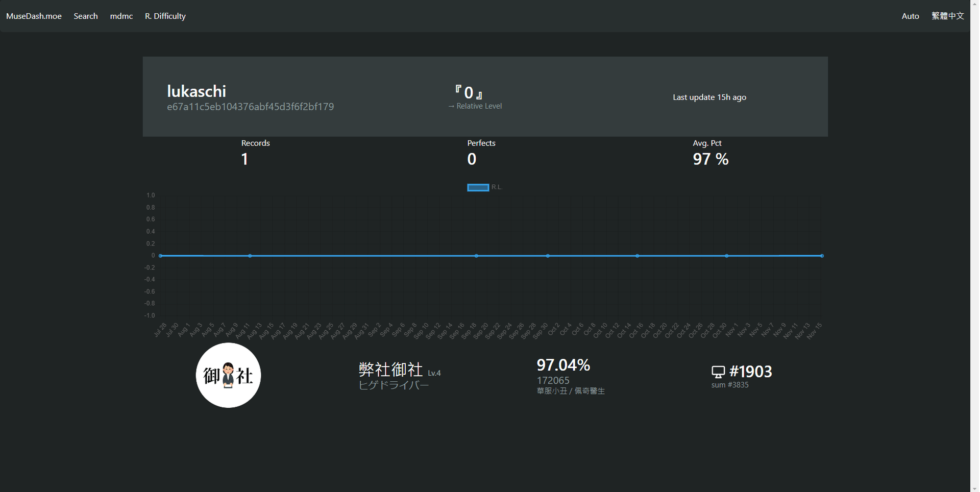Toggle the Auto theme option

click(x=910, y=16)
